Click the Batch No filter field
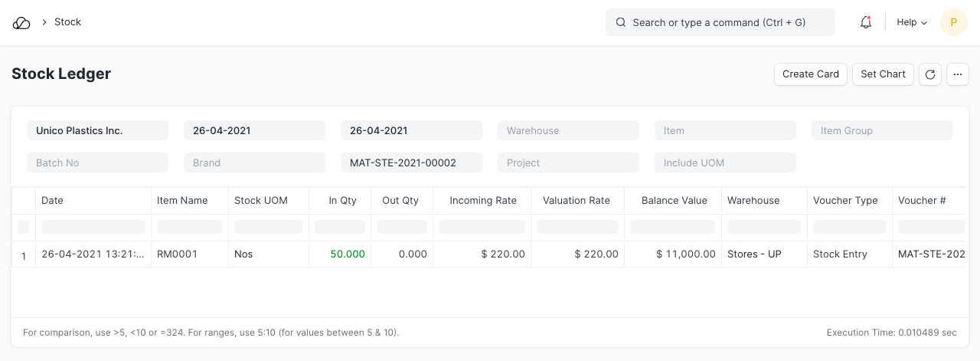980x361 pixels. click(x=97, y=163)
